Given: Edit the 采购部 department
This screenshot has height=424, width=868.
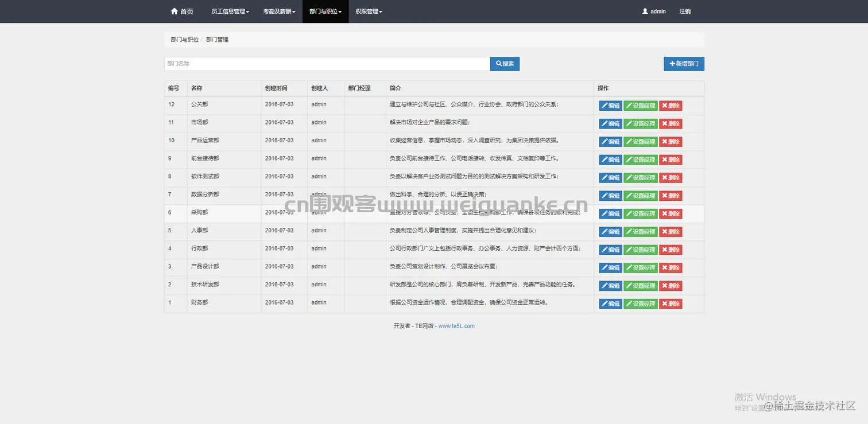Looking at the screenshot, I should [x=611, y=214].
